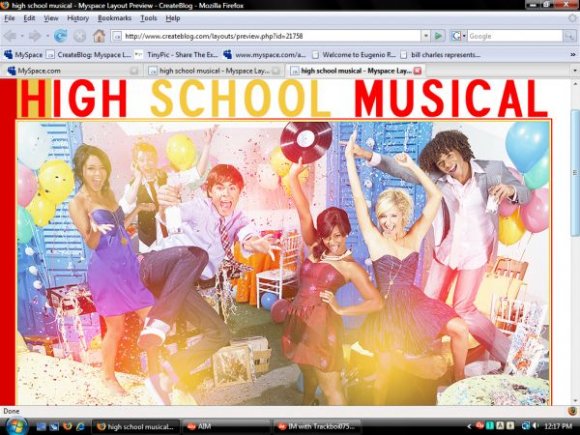This screenshot has height=435, width=580.
Task: Switch to the middle high school musical tab
Action: (x=213, y=71)
